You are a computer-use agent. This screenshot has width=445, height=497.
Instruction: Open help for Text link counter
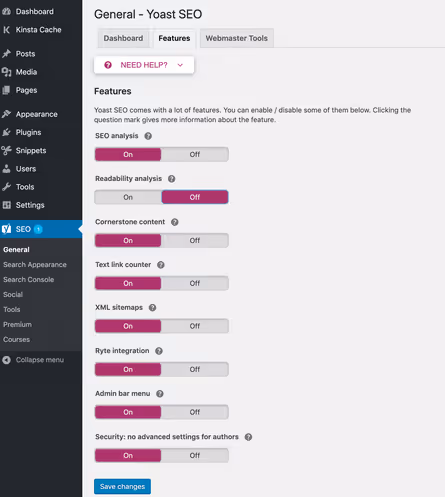point(161,265)
